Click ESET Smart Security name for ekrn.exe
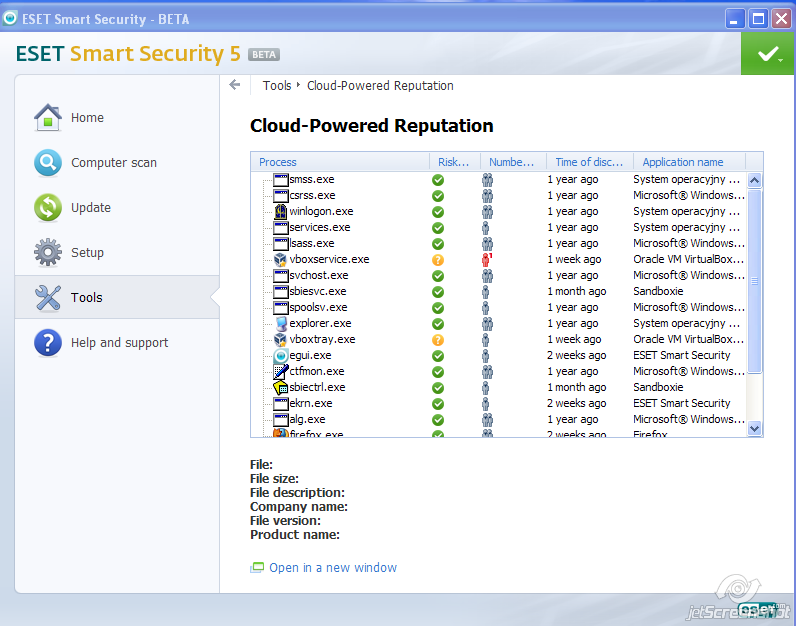 [x=681, y=403]
